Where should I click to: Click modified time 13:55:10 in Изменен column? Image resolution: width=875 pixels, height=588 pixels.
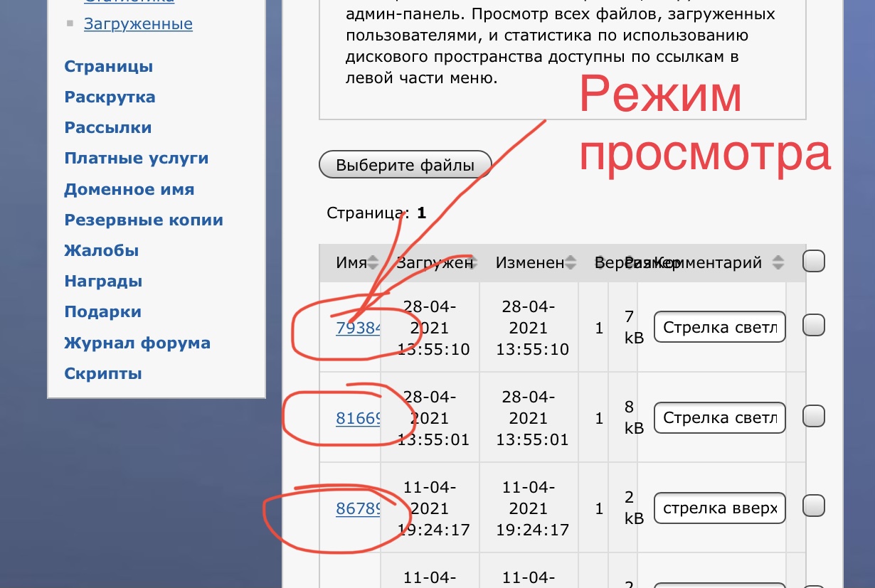[x=533, y=349]
